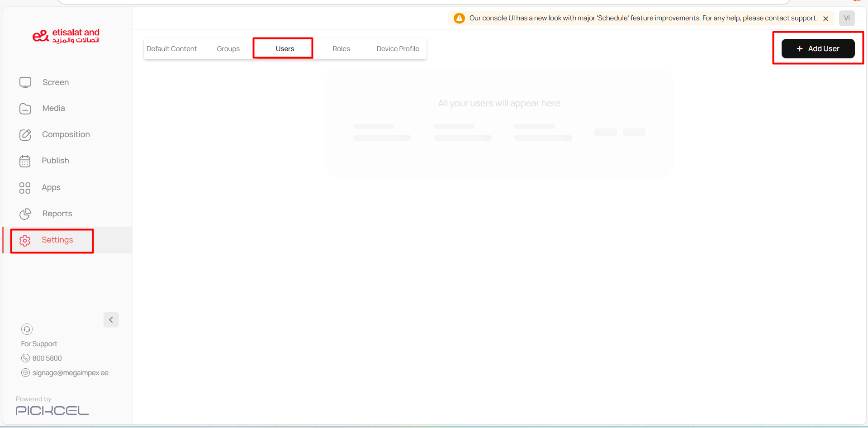Dismiss the console UI notification banner

825,19
